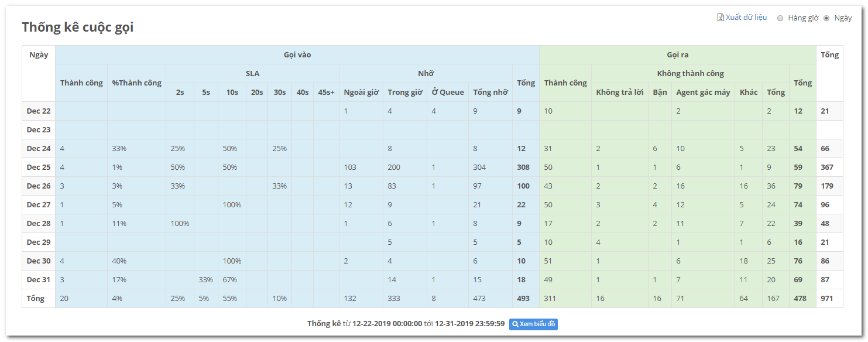Screen dimensions: 868x342
Task: Click the 333 Trong giờ total in Tổng row
Action: [x=394, y=299]
